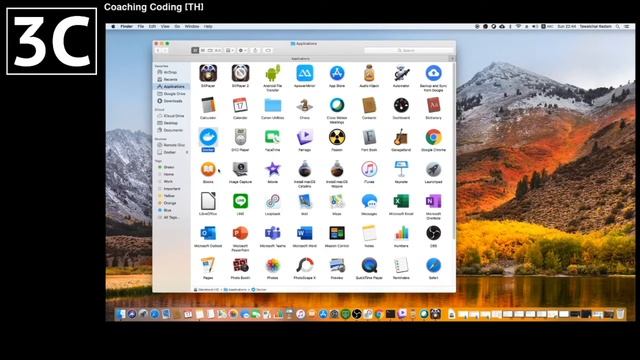The height and width of the screenshot is (360, 640).
Task: Open the Finder menu
Action: coord(126,26)
